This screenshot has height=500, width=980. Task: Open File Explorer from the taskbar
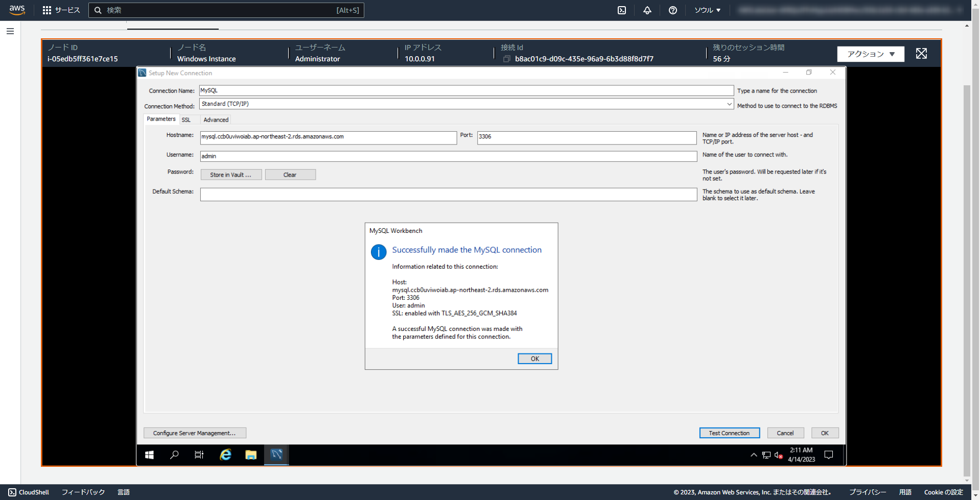[x=250, y=455]
